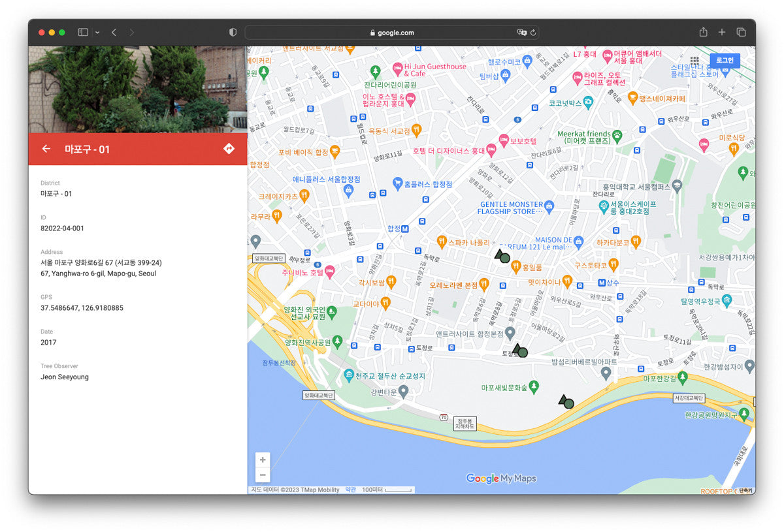
Task: Go back with Safari's back arrow
Action: (114, 32)
